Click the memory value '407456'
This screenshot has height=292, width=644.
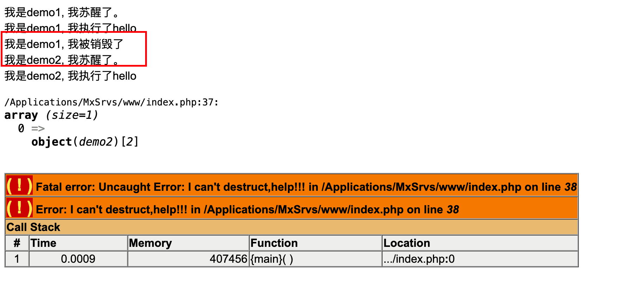click(228, 259)
